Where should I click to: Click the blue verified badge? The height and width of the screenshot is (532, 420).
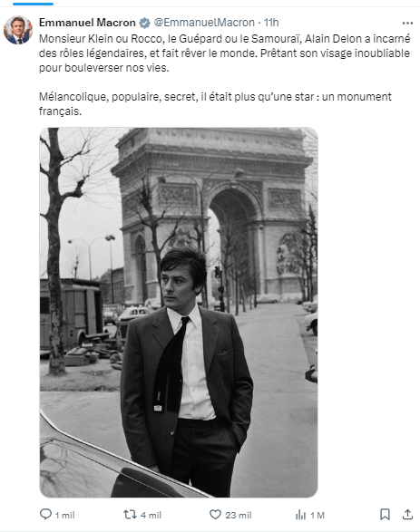pyautogui.click(x=144, y=23)
